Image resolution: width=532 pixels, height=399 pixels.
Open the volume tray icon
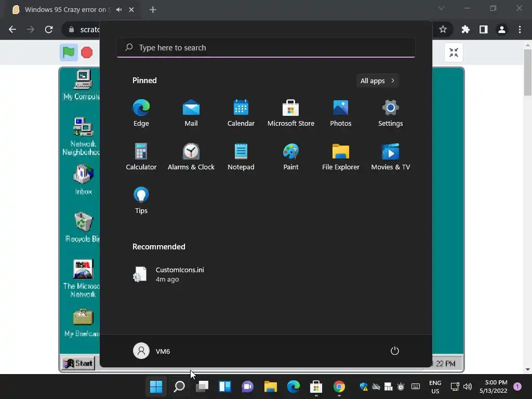pos(468,387)
